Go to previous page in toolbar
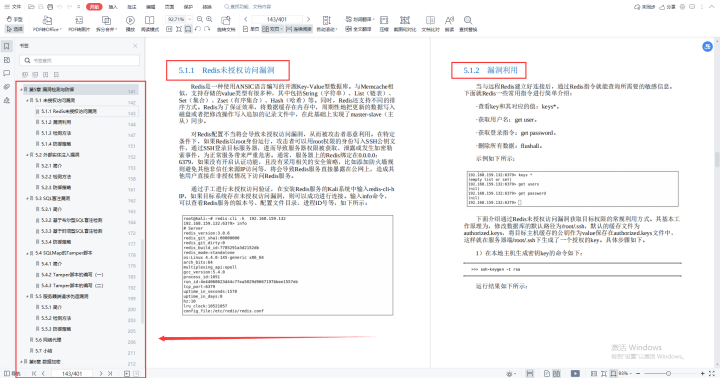The image size is (720, 378). pos(246,19)
